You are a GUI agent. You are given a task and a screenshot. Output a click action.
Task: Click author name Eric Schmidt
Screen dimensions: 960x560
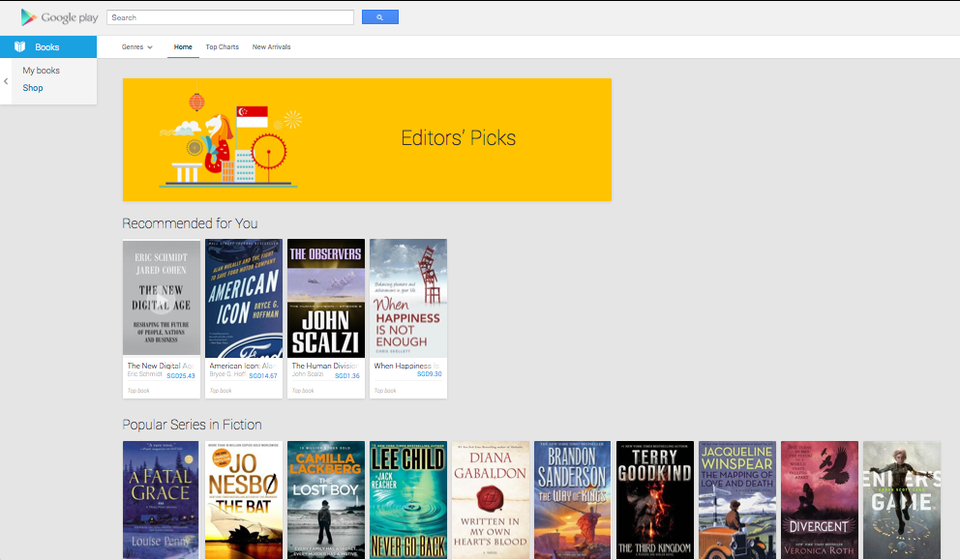pos(144,374)
